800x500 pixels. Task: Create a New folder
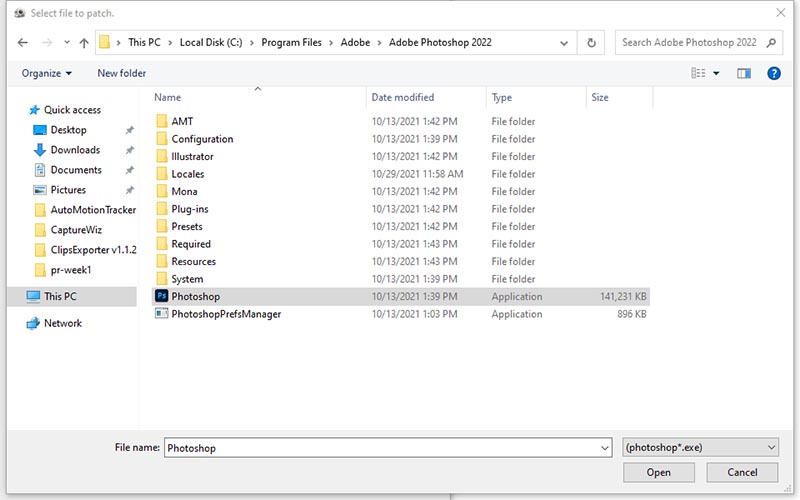pos(121,73)
